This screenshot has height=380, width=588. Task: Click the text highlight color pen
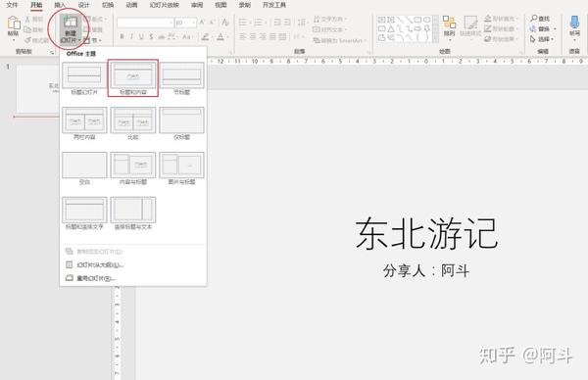205,36
